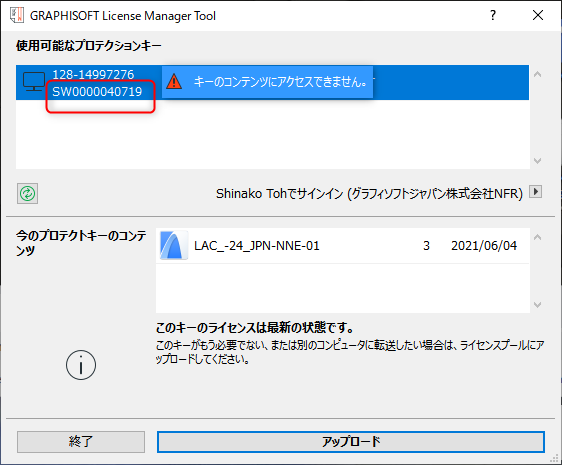Click the circled info icon
This screenshot has height=465, width=562.
coord(81,365)
